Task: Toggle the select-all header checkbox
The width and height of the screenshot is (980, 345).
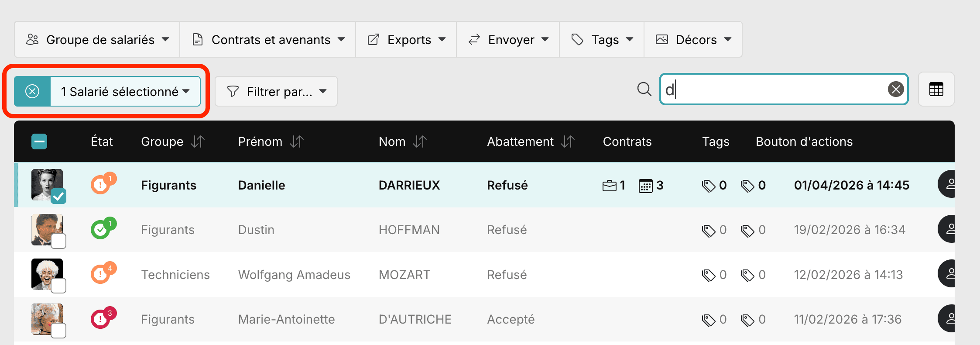Action: (x=39, y=141)
